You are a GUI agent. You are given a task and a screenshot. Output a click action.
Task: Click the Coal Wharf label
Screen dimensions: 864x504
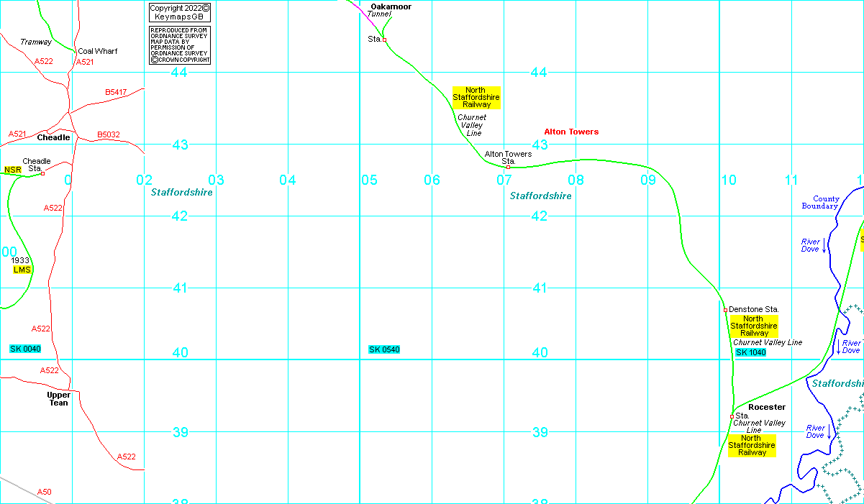(x=98, y=52)
